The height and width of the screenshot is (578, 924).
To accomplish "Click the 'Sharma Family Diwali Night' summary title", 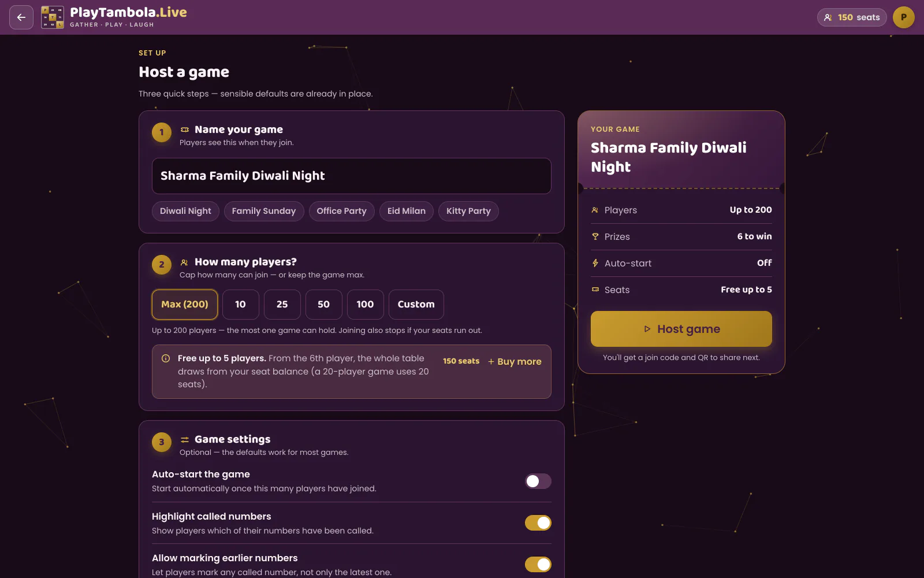I will (x=669, y=157).
